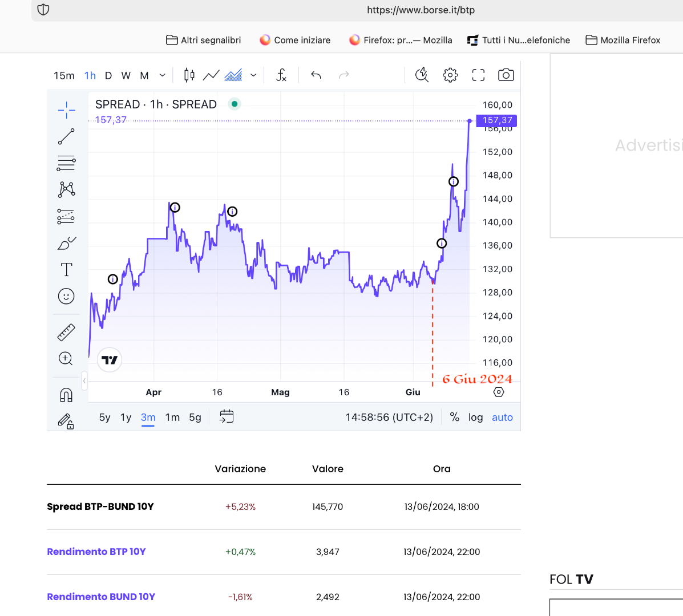Click the ruler measure tool
Image resolution: width=683 pixels, height=616 pixels.
(x=66, y=332)
